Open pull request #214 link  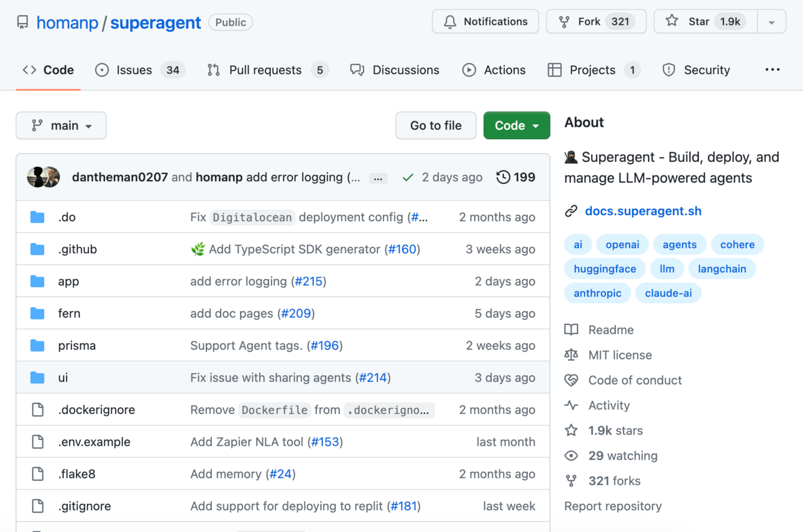point(373,378)
